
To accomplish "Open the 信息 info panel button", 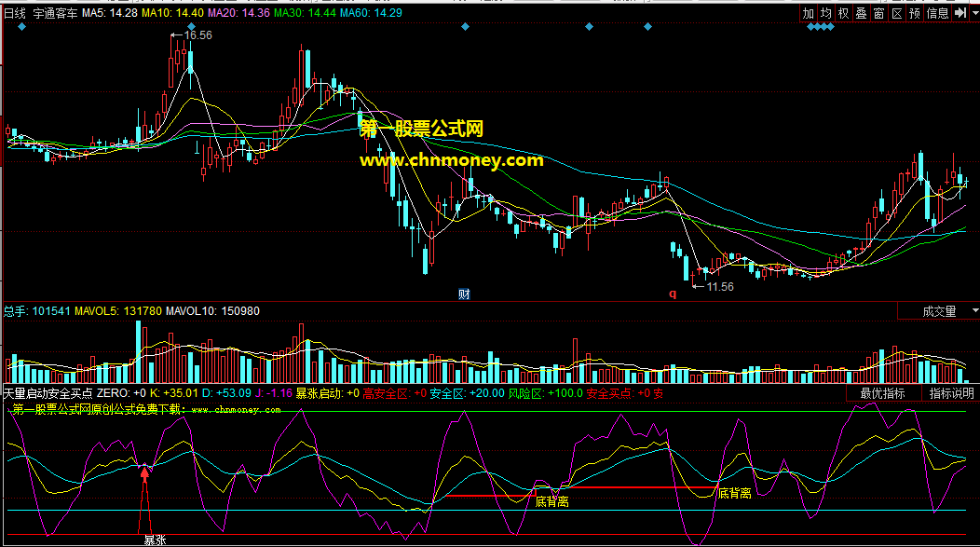I will pyautogui.click(x=937, y=13).
